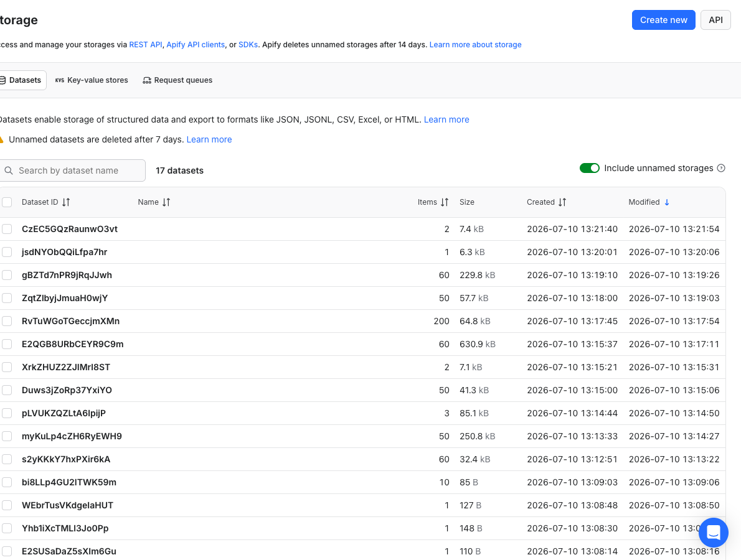Sort by Name arrows icon
Screen dimensions: 741x560
166,202
